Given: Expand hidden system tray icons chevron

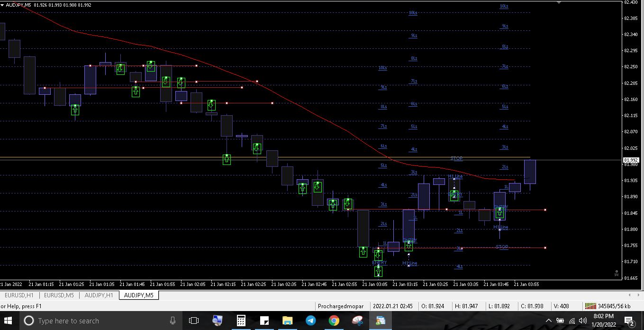Looking at the screenshot, I should [549, 321].
